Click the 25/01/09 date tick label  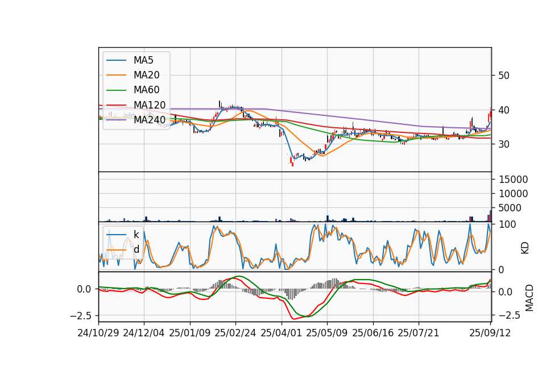pyautogui.click(x=190, y=333)
